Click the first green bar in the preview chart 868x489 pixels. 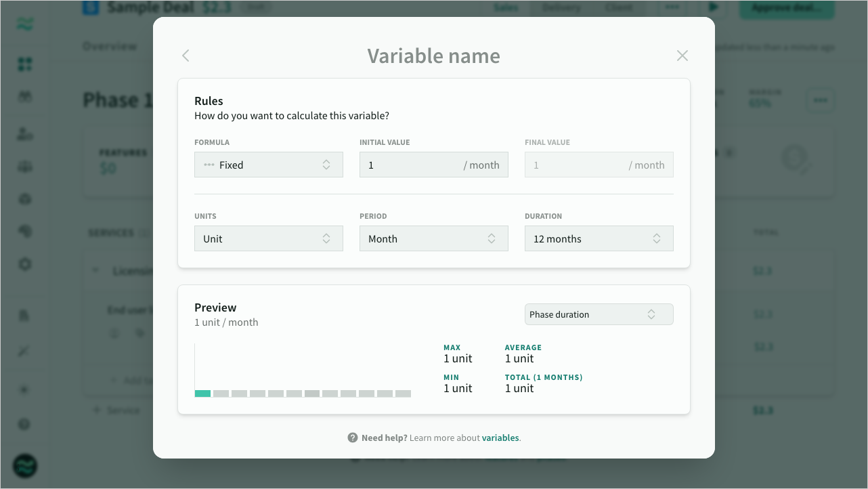coord(202,393)
